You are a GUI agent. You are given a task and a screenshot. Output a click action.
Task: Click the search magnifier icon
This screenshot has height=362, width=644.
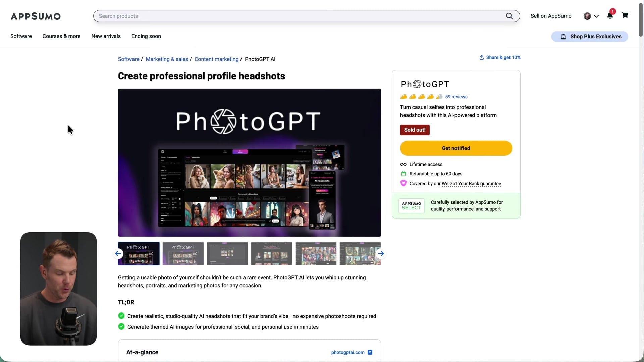[509, 16]
